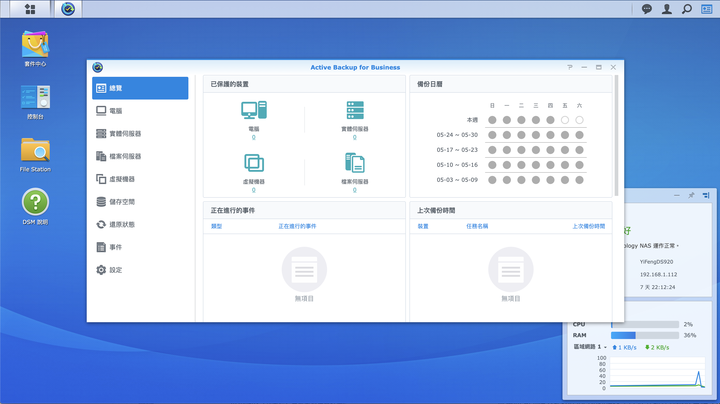Select 儲存空間 in the sidebar
Viewport: 720px width, 404px height.
click(140, 202)
